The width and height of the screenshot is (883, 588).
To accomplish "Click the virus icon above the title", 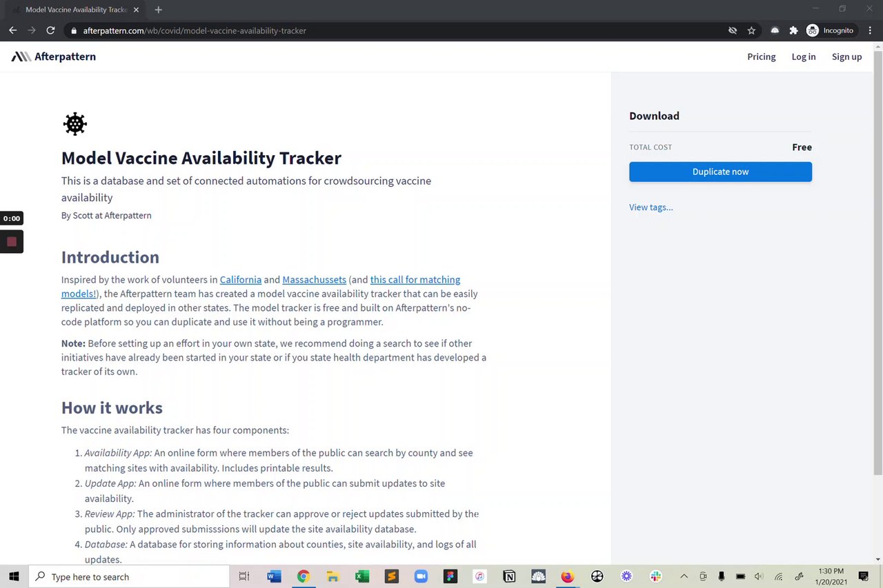I will tap(75, 124).
